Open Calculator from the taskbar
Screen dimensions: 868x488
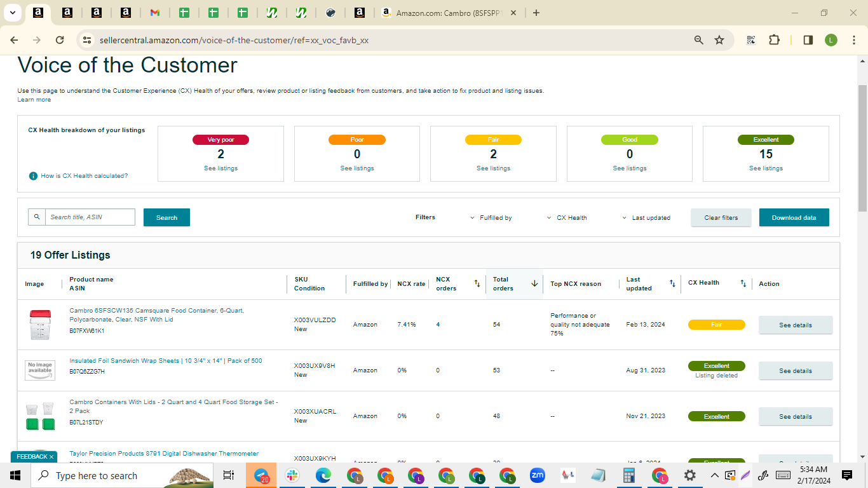pyautogui.click(x=629, y=475)
